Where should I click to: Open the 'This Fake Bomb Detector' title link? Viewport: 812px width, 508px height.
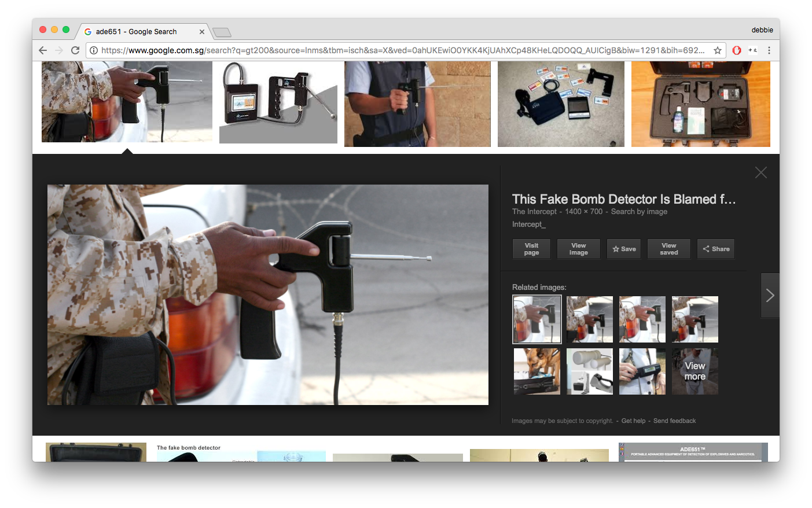[x=624, y=199]
